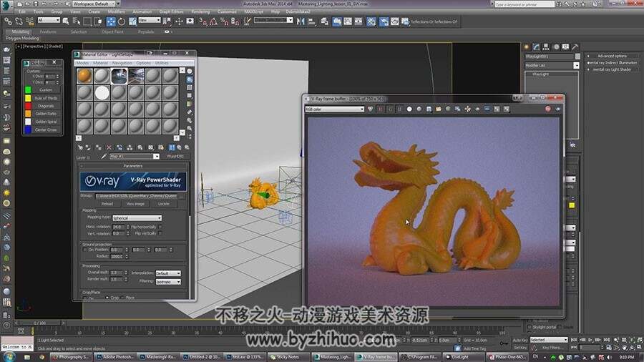Click Load image folder icon in frame buffer
The width and height of the screenshot is (644, 362).
pyautogui.click(x=438, y=109)
